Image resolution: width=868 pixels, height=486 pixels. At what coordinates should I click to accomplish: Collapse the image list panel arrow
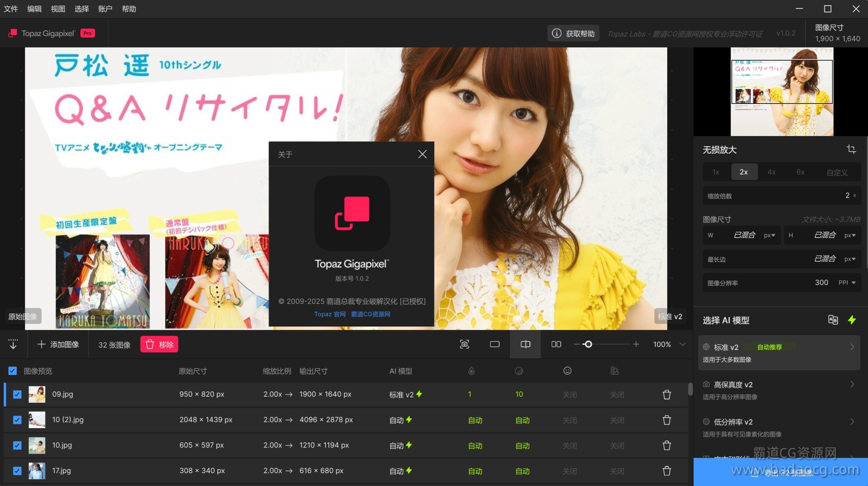13,344
